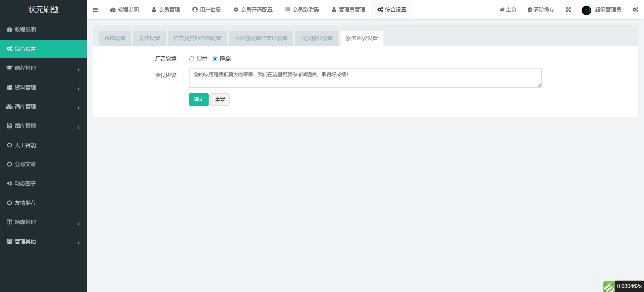Viewport: 644px width, 292px height.
Task: Click the gears icon beside sidebar 综合设置
Action: [x=9, y=49]
